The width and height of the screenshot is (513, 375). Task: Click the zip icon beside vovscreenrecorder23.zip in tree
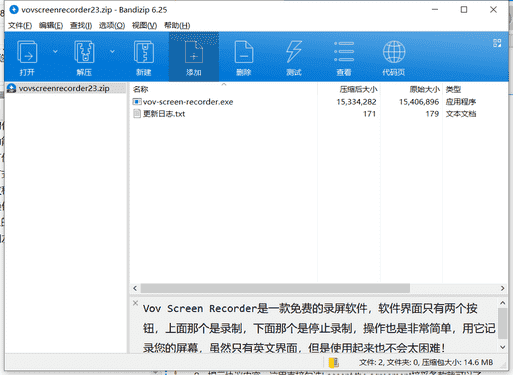[x=12, y=88]
